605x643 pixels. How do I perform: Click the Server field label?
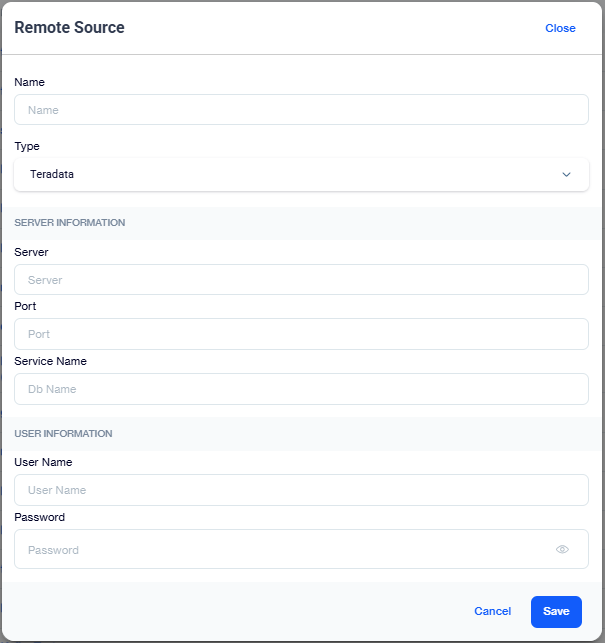31,252
